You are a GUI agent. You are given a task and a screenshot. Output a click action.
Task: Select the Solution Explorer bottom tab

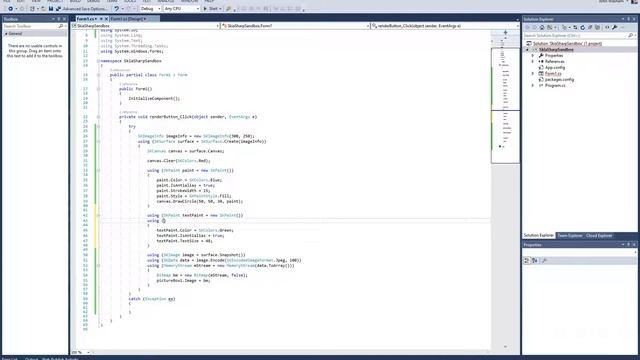pos(539,236)
